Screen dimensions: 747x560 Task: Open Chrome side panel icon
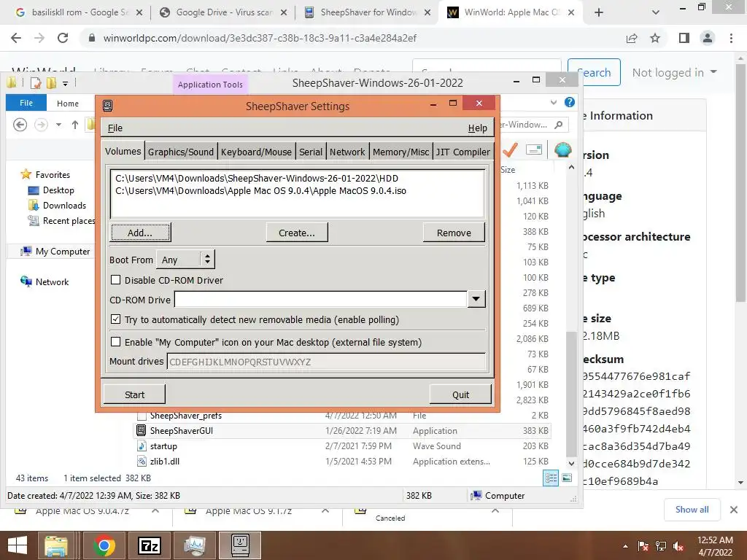click(x=684, y=38)
